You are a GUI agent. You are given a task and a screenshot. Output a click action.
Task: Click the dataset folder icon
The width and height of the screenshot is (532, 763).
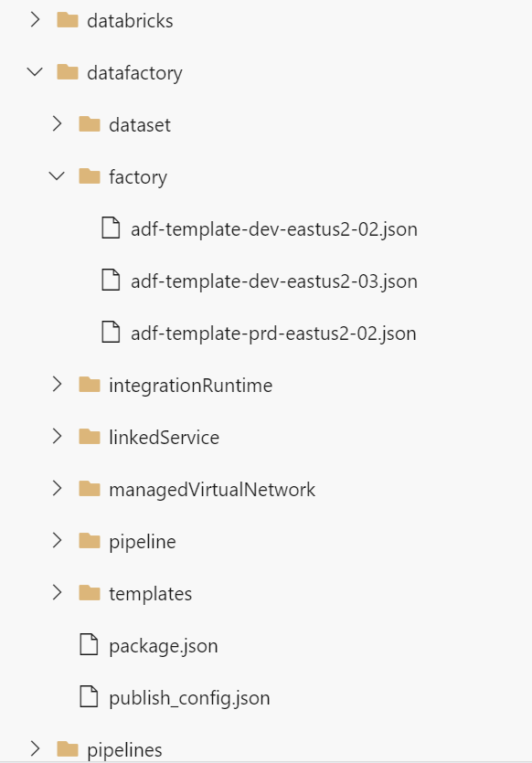(90, 124)
